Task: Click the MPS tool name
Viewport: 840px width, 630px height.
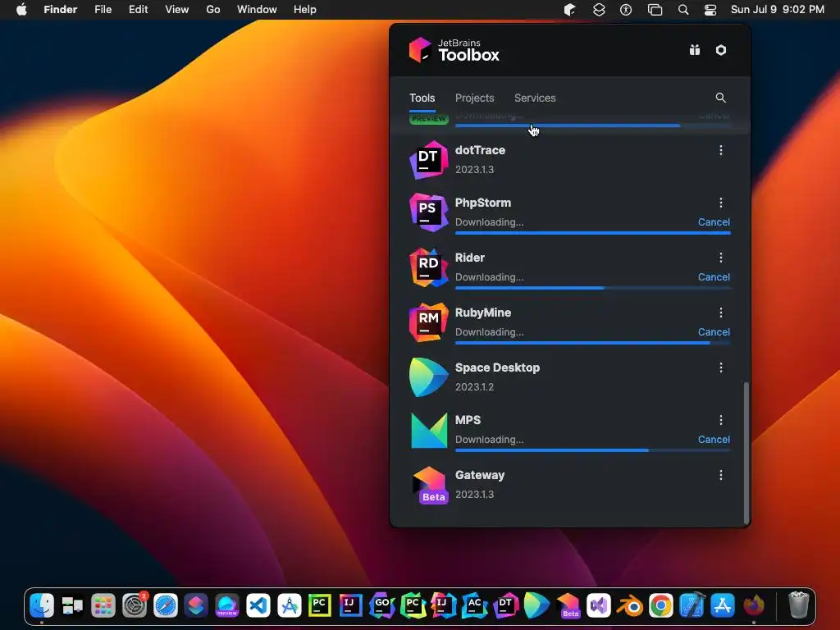Action: click(x=468, y=420)
